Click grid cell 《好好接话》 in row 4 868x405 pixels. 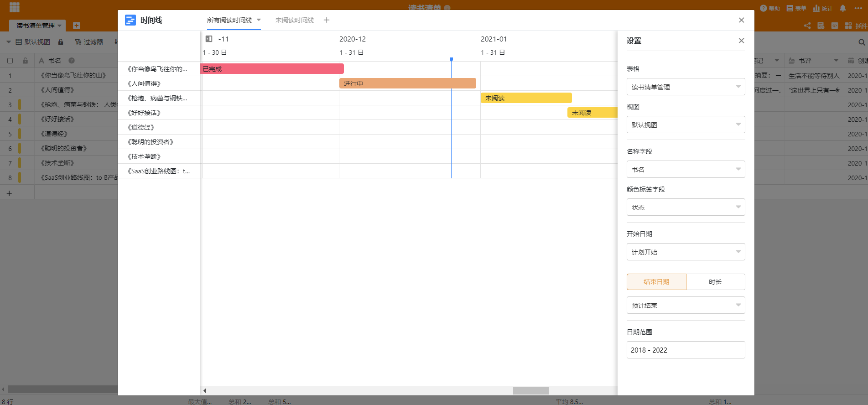pos(76,119)
